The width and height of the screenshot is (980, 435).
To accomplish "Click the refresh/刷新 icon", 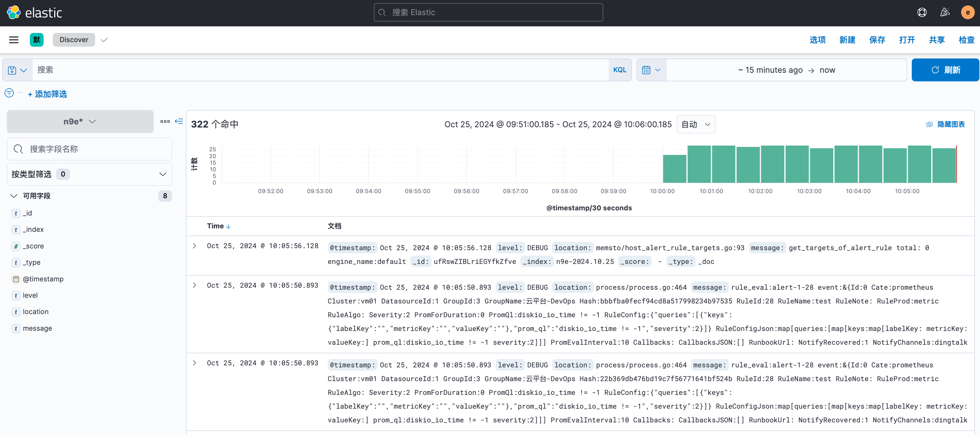I will [x=934, y=69].
